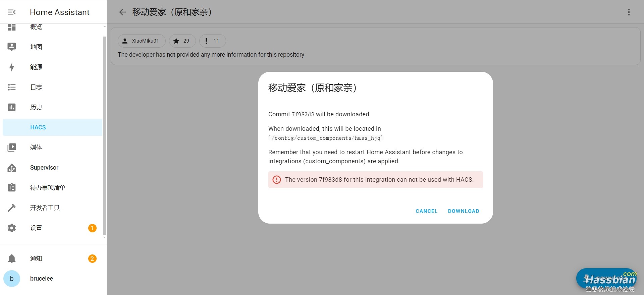644x295 pixels.
Task: Click the commit hash 7f983d8 code text
Action: (x=303, y=114)
